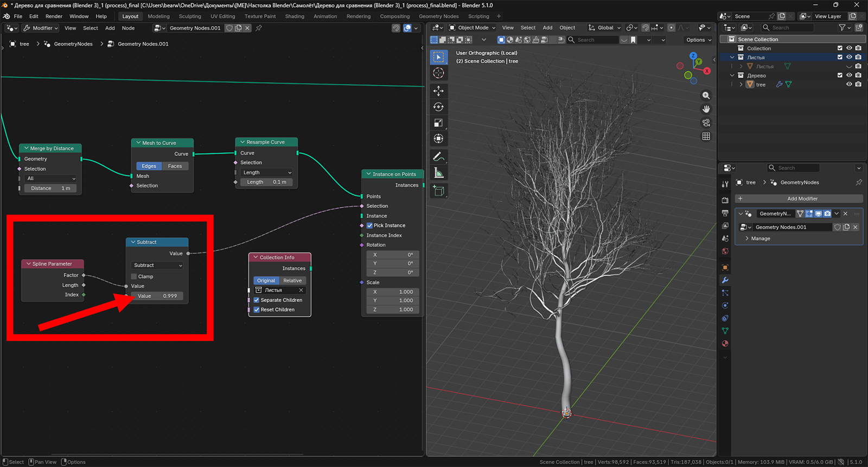
Task: Click the zoom magnifier icon in viewport
Action: coord(706,96)
